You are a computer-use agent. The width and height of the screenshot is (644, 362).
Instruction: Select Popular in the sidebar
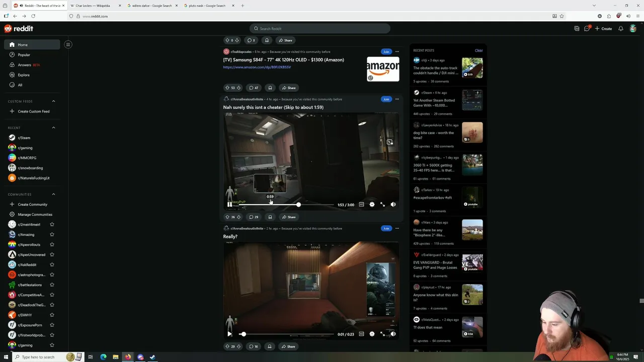[x=32, y=55]
